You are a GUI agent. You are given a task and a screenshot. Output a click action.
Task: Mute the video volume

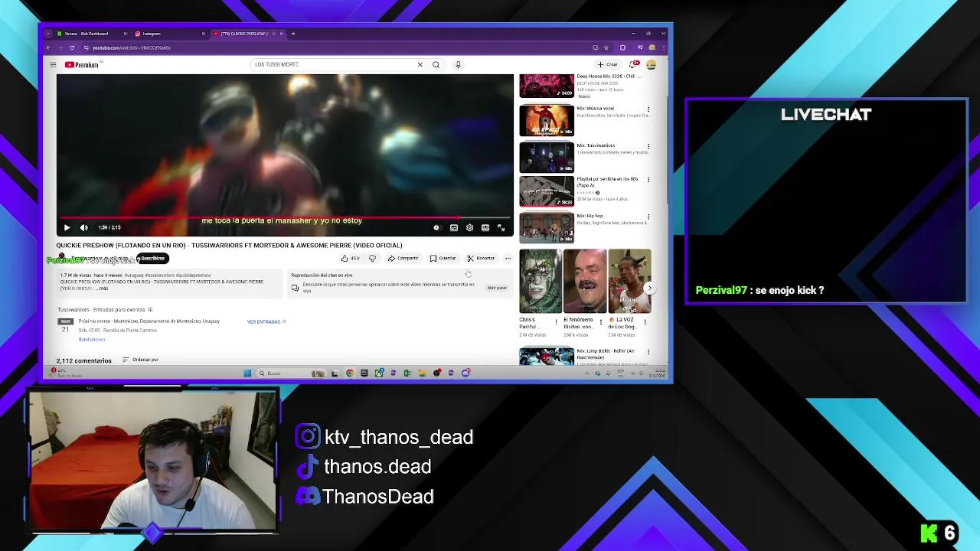pos(83,227)
